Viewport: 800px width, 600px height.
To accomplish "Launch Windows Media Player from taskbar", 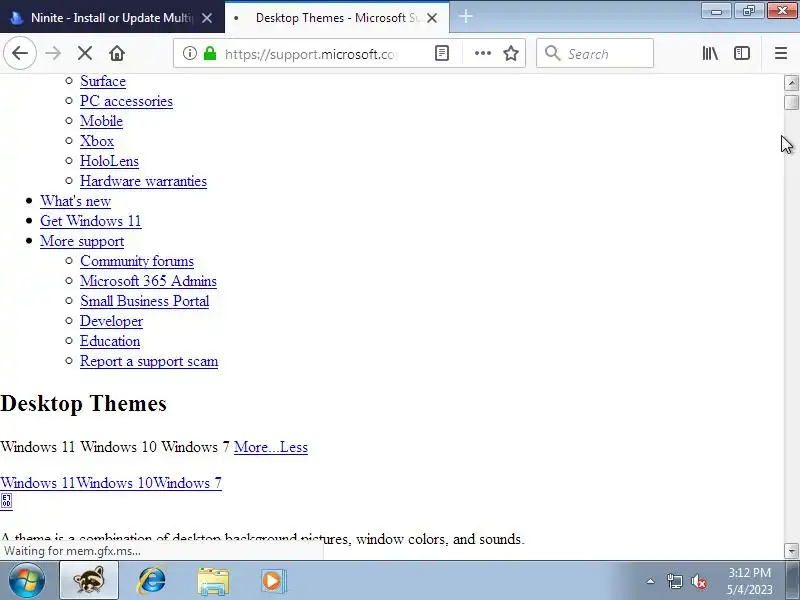I will [273, 581].
